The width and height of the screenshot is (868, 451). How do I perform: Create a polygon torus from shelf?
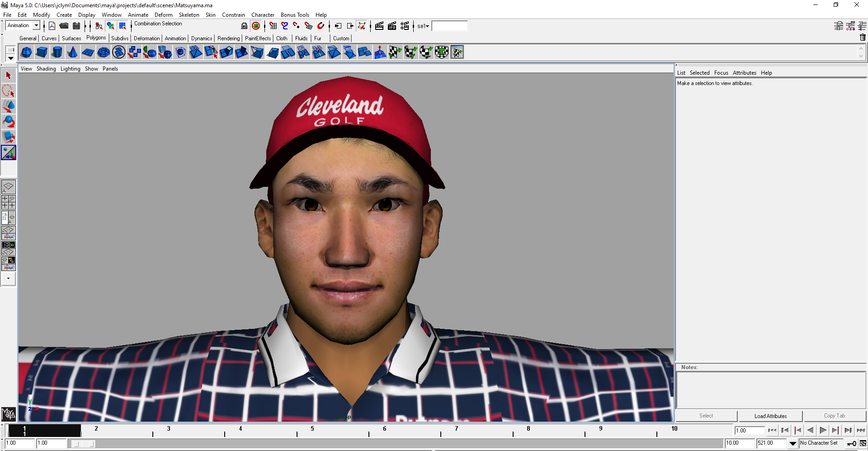click(x=104, y=52)
